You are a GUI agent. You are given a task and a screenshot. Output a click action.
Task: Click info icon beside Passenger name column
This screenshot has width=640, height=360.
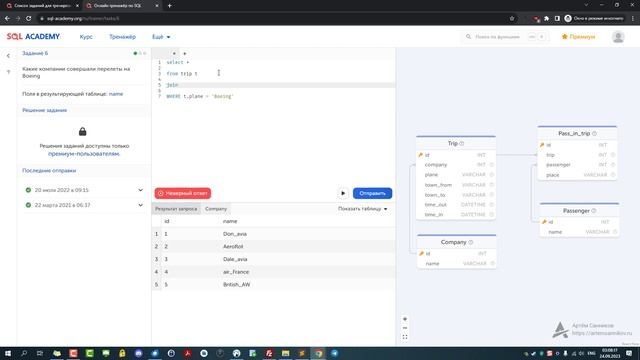615,232
